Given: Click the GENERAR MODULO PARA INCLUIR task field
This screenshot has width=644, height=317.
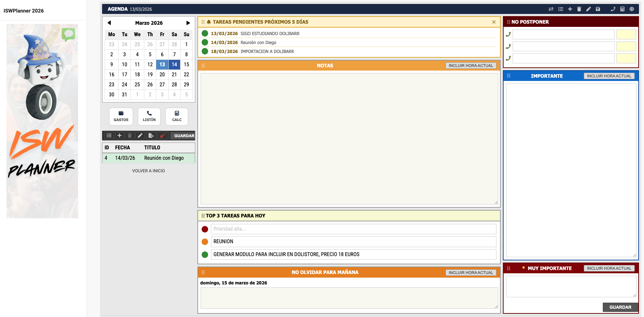Looking at the screenshot, I should pyautogui.click(x=354, y=254).
